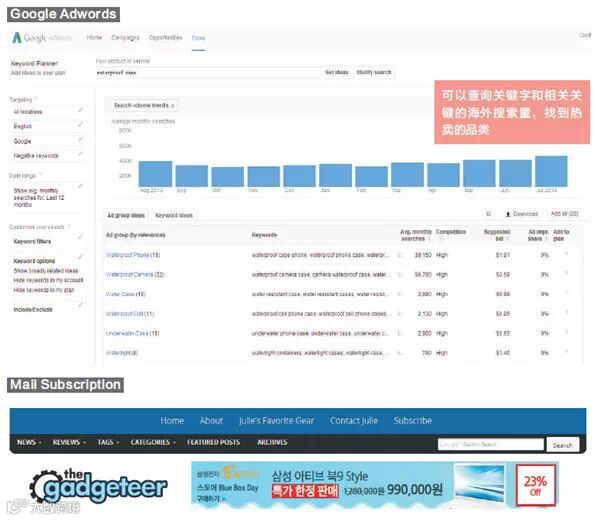Viewport: 600px width, 520px height.
Task: Sort by Suggested bid column header
Action: [x=497, y=235]
